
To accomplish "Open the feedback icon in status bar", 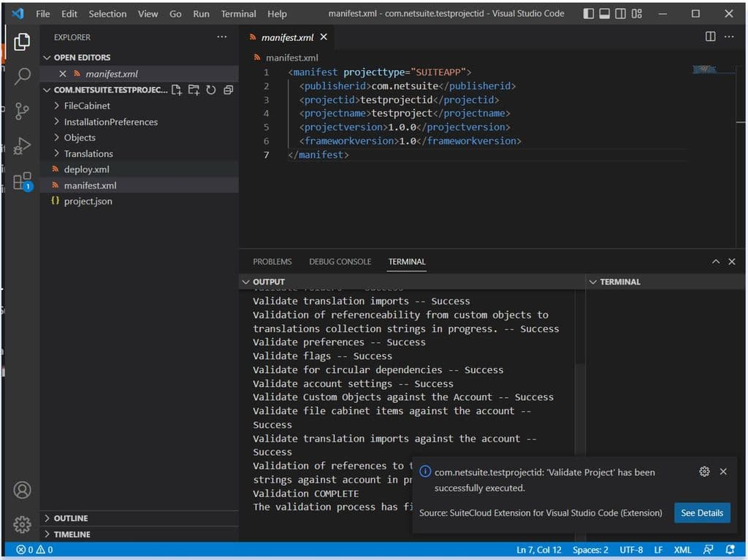I will 709,550.
